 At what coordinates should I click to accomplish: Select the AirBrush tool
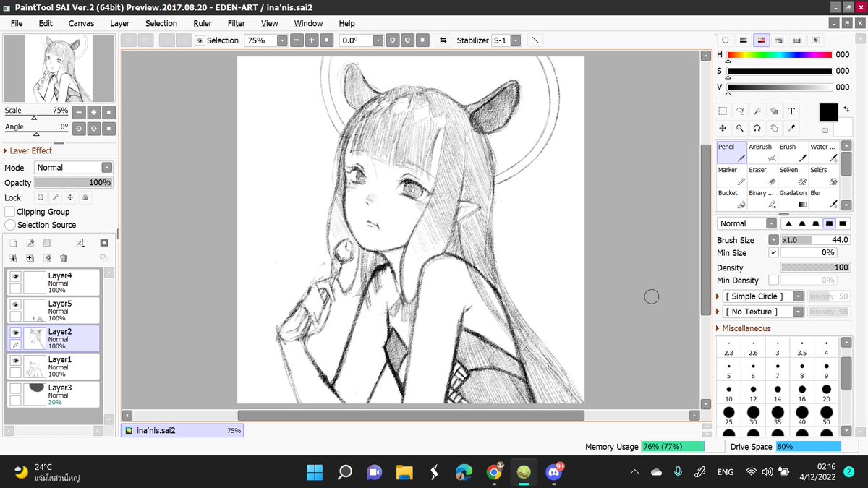(762, 152)
